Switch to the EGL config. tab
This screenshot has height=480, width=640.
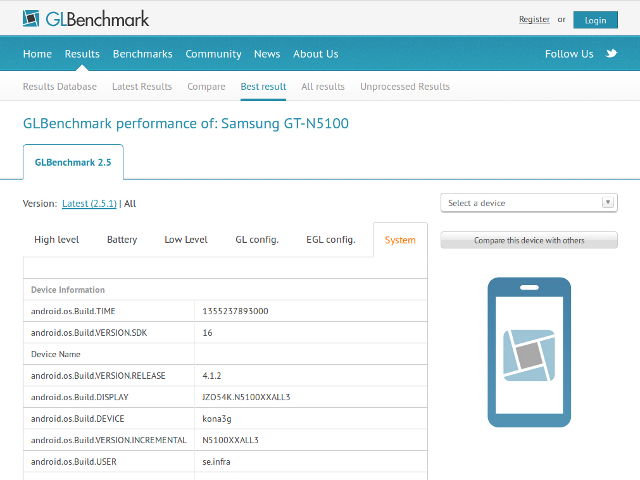point(331,240)
